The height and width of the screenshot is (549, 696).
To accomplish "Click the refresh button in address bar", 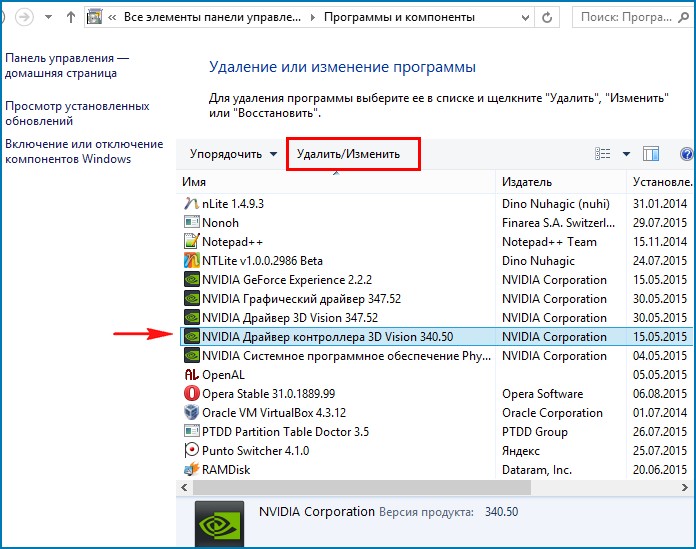I will coord(547,17).
